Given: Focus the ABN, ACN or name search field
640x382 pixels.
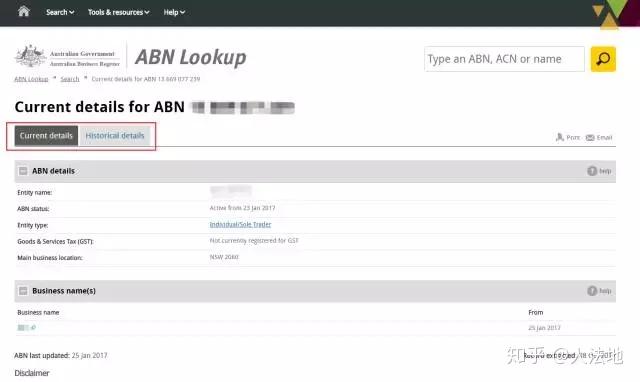Looking at the screenshot, I should click(504, 59).
